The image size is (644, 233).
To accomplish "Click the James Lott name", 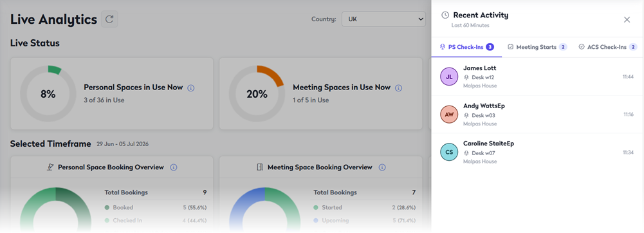I will (x=480, y=68).
